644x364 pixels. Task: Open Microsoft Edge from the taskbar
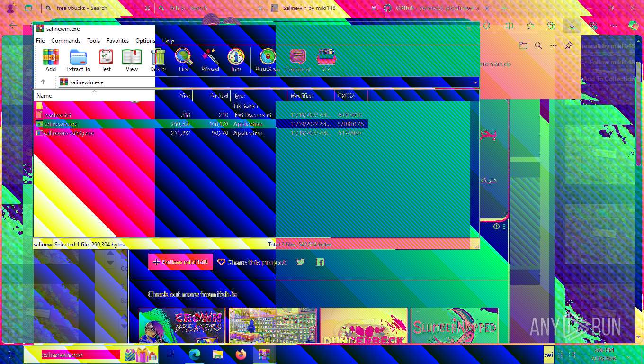(x=195, y=354)
